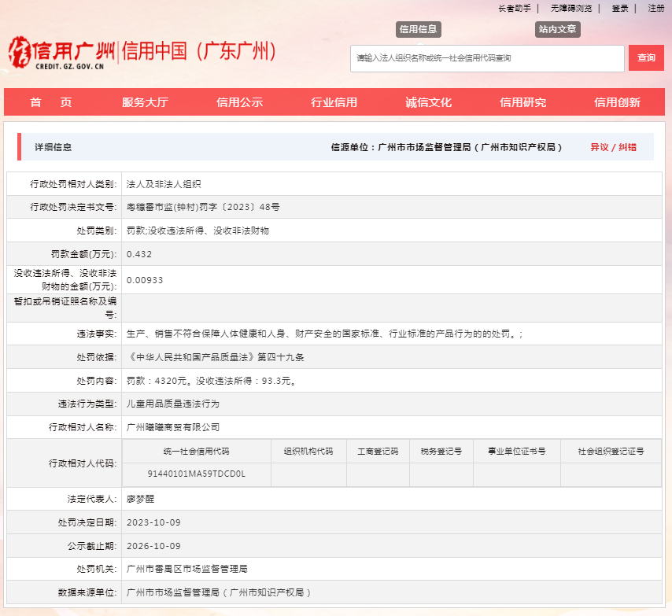Select the 信用信息 search tab
This screenshot has height=616, width=672.
tap(419, 29)
